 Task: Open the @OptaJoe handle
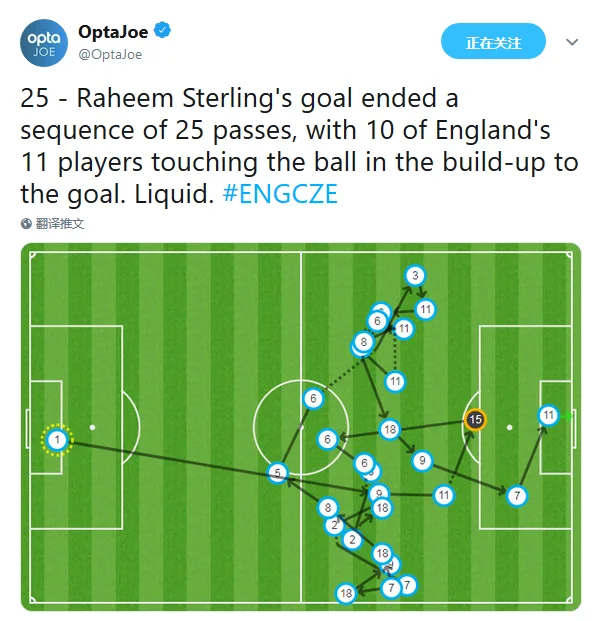110,54
